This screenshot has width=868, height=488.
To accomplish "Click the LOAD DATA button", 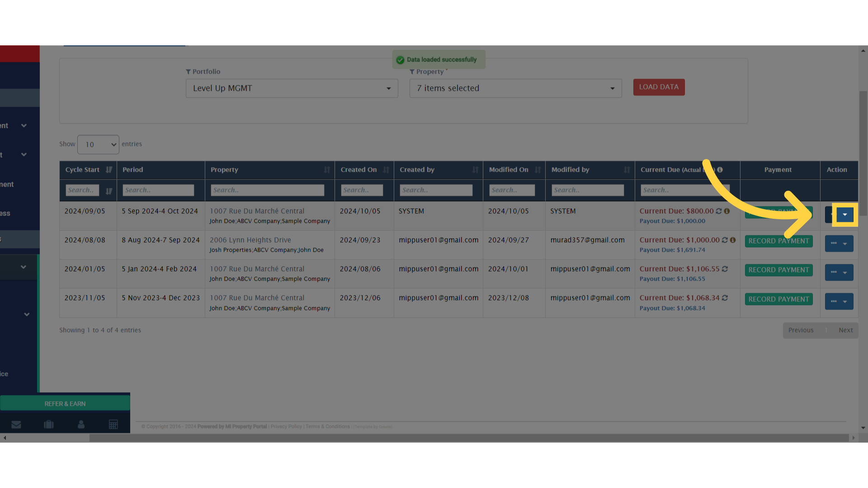I will click(x=659, y=87).
